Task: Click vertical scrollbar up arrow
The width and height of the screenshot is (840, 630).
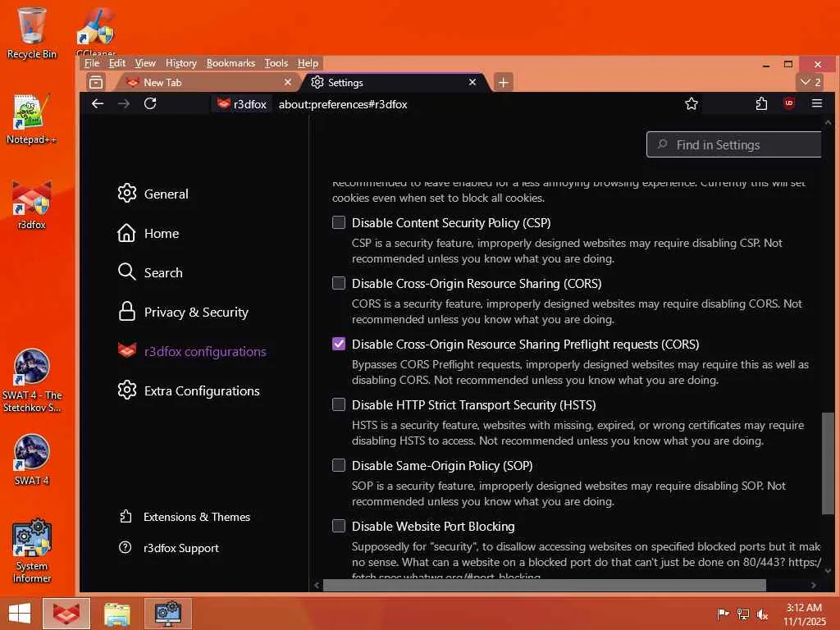Action: coord(829,123)
